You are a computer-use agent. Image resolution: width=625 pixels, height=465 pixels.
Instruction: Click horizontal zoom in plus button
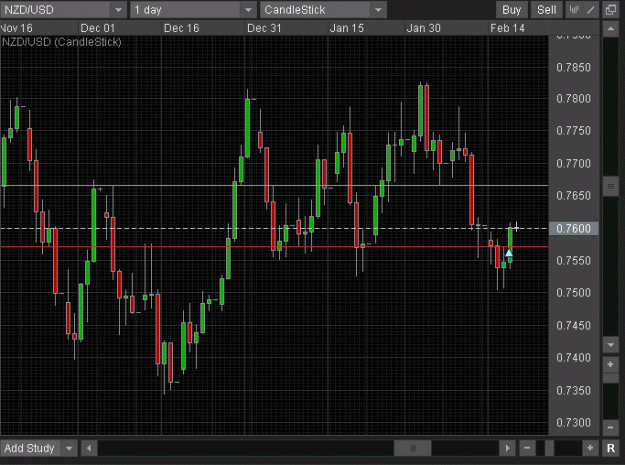tap(590, 448)
